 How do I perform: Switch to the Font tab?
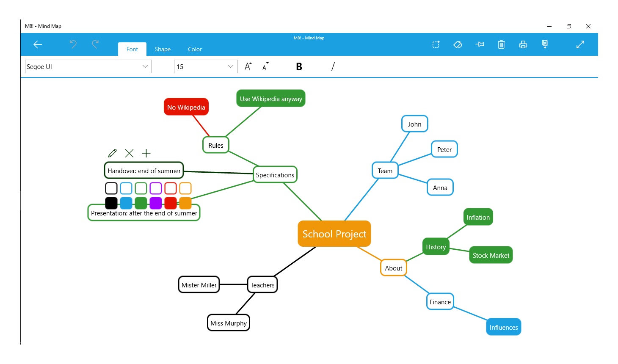click(132, 49)
